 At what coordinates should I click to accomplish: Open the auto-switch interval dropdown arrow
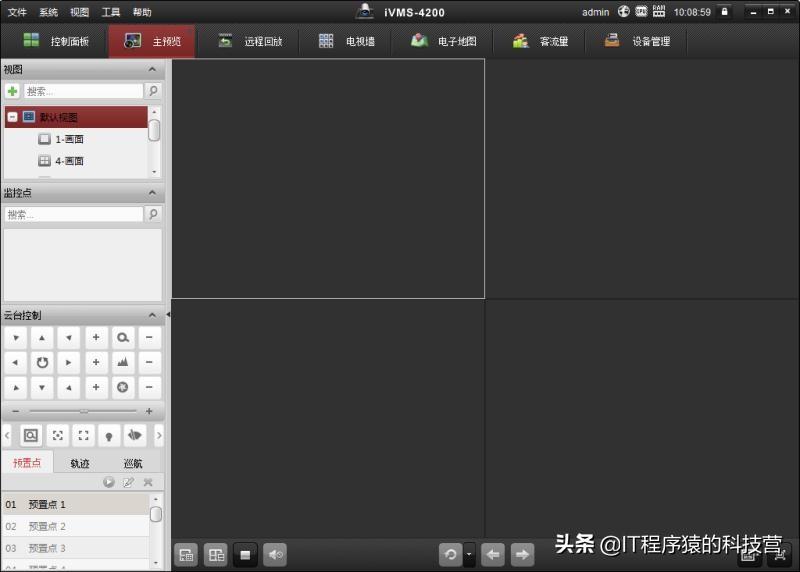click(469, 555)
